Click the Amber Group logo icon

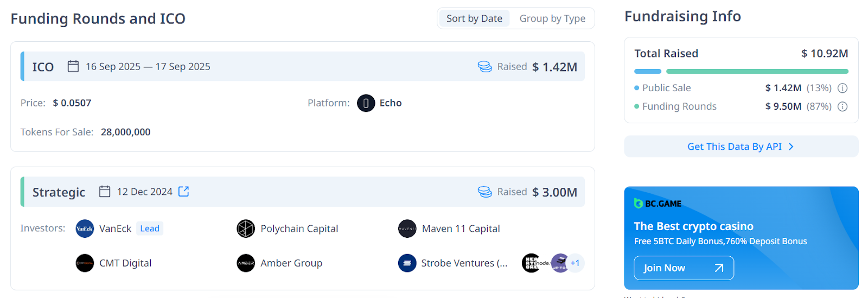point(246,263)
